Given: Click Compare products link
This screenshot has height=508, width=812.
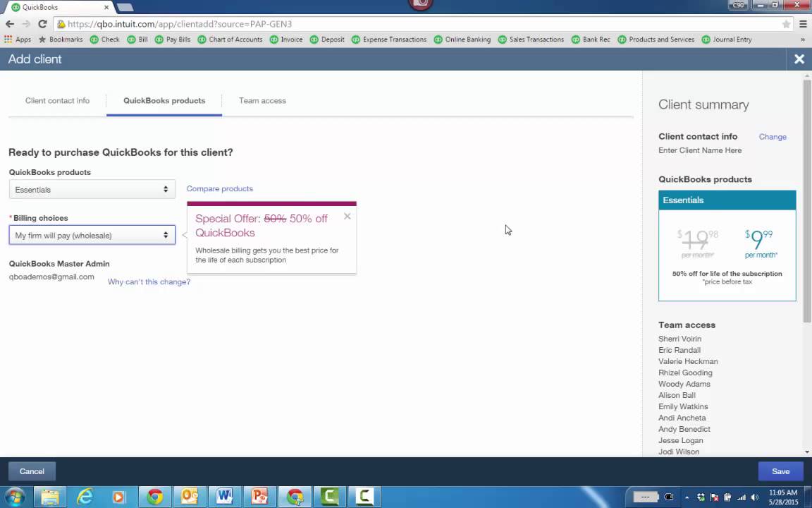Looking at the screenshot, I should (220, 188).
